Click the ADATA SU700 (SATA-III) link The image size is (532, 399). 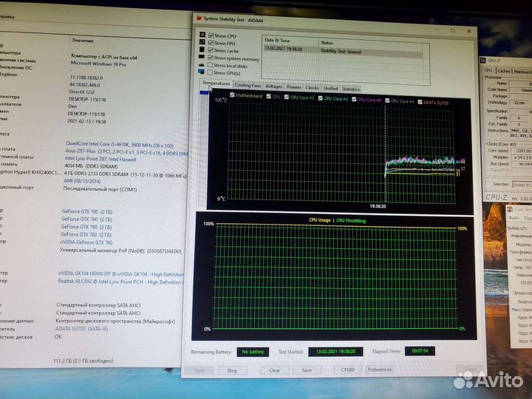[81, 328]
